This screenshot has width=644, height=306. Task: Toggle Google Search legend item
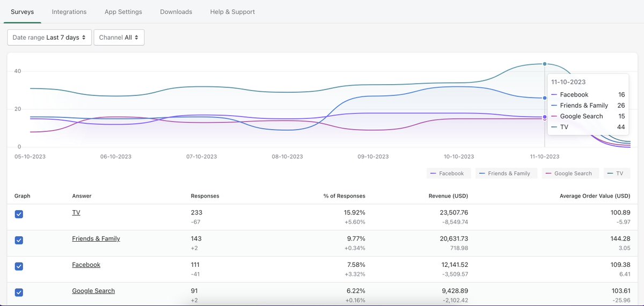point(570,173)
